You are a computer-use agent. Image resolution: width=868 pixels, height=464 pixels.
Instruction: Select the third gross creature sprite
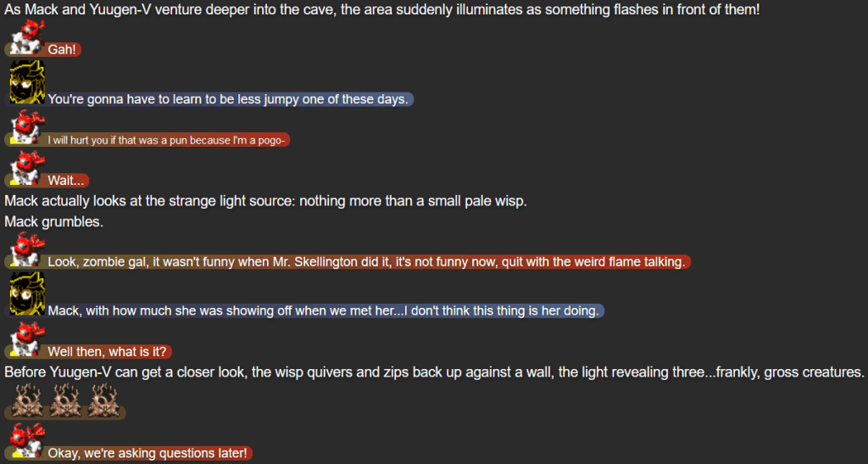(x=102, y=399)
